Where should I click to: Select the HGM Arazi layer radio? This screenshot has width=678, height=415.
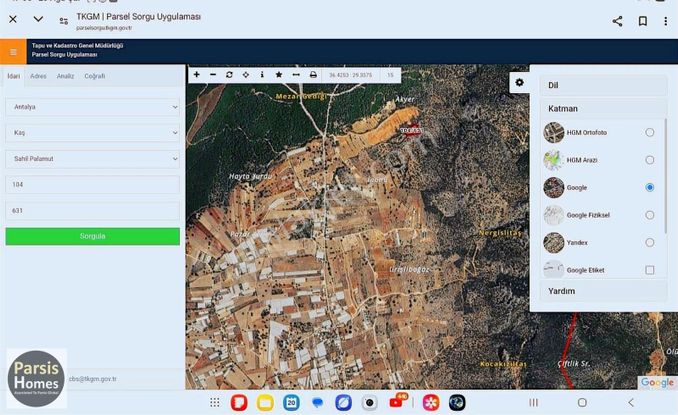tap(649, 160)
